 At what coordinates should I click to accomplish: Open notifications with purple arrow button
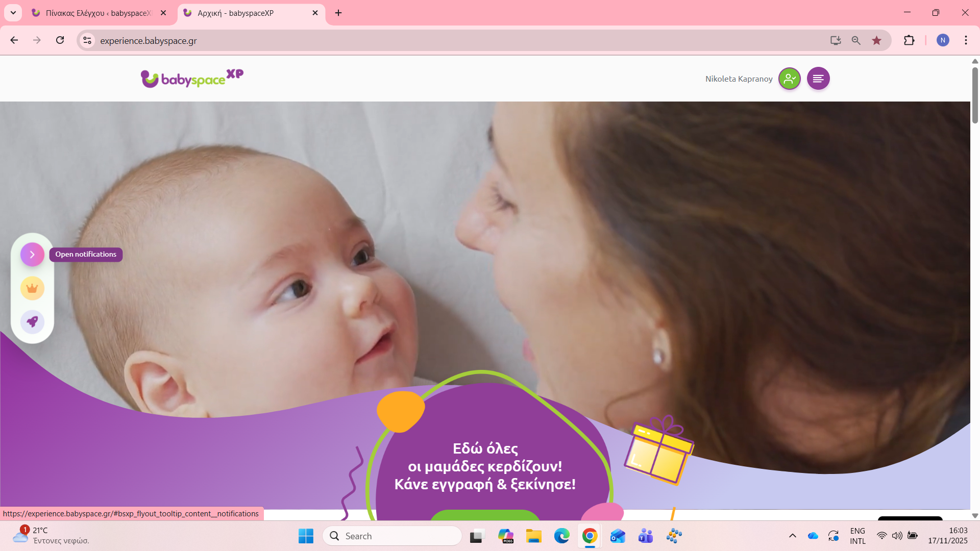32,254
